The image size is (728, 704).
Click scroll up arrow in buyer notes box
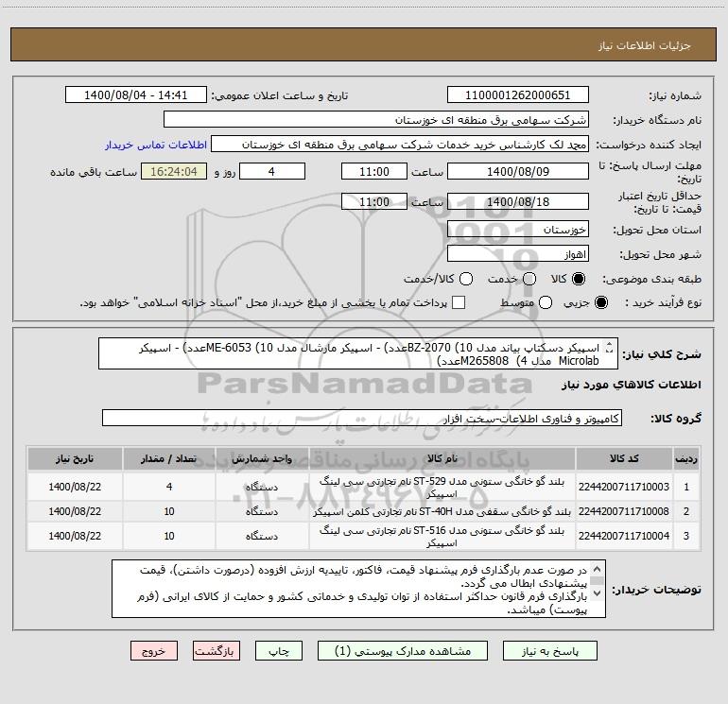coord(598,569)
